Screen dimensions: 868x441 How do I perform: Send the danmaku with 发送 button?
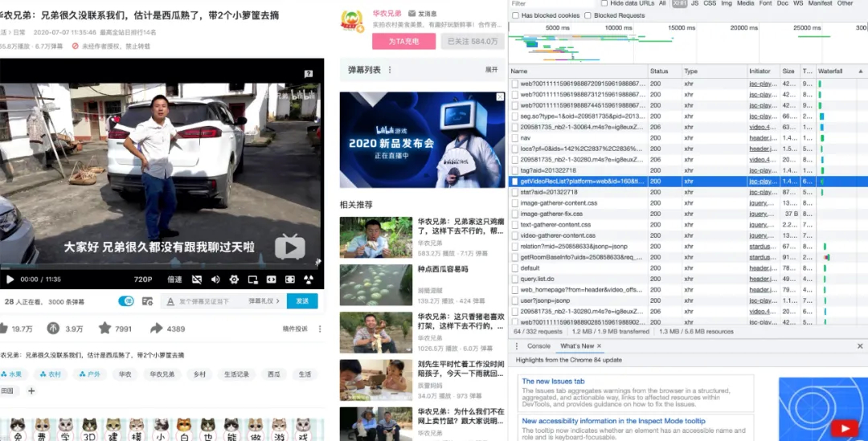302,301
